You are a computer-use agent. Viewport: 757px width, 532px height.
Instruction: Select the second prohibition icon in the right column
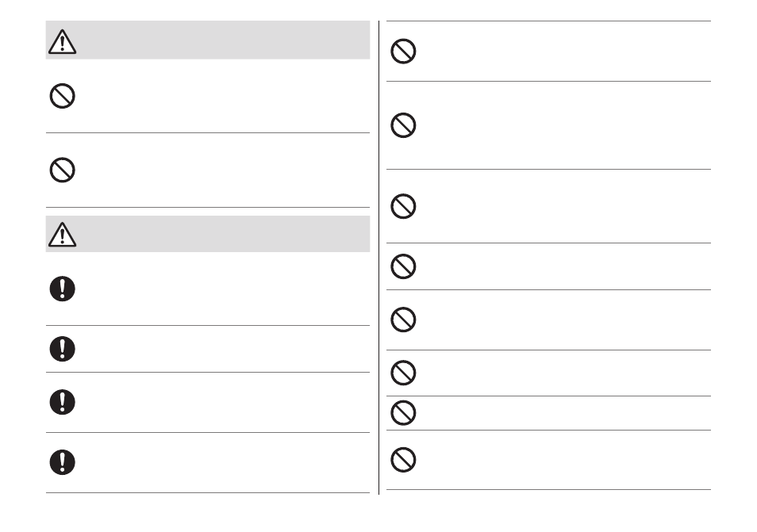403,125
